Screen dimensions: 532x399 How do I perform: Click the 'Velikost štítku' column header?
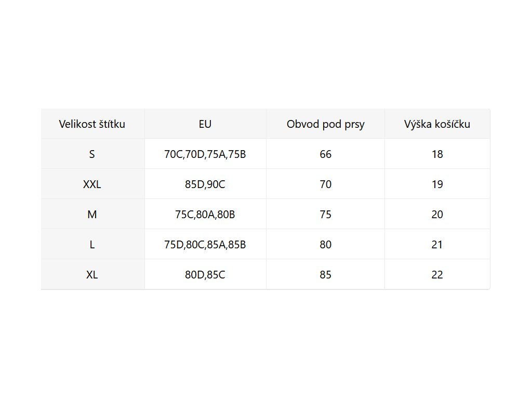pyautogui.click(x=92, y=124)
